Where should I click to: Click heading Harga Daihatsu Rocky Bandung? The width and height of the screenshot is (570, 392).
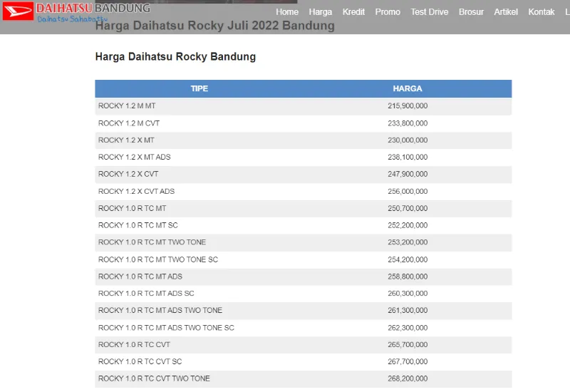(175, 57)
